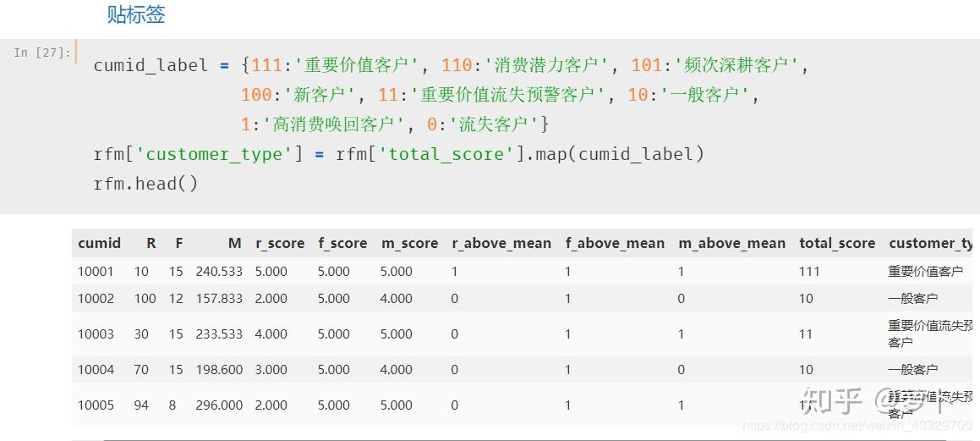Click the 重要价值客户 label in row 10001

click(x=926, y=272)
